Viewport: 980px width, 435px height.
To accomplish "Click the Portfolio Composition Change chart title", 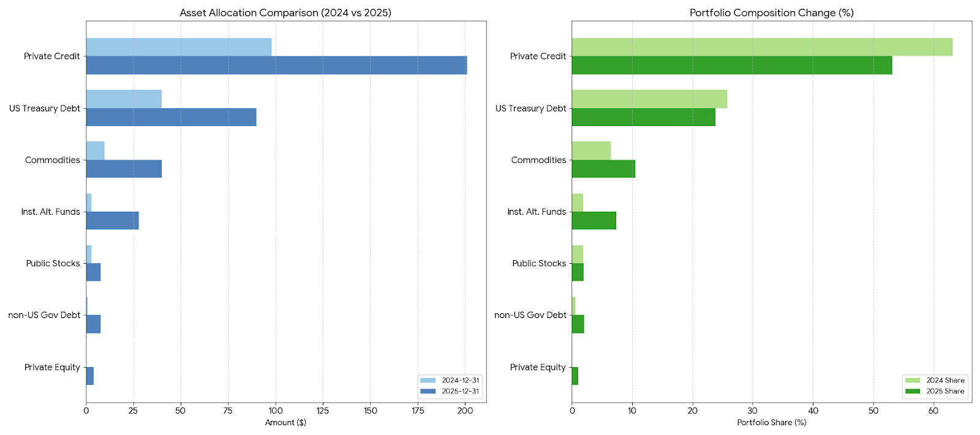I will pyautogui.click(x=771, y=13).
